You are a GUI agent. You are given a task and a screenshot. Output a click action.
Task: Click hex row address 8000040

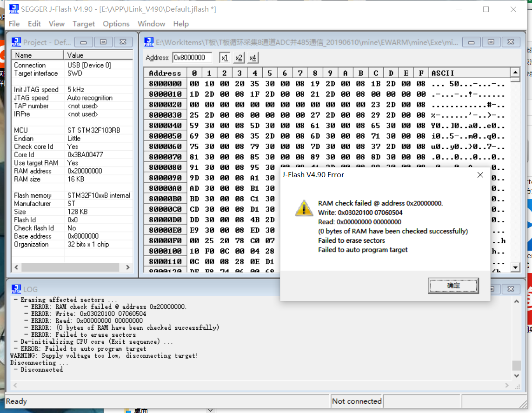pos(165,126)
